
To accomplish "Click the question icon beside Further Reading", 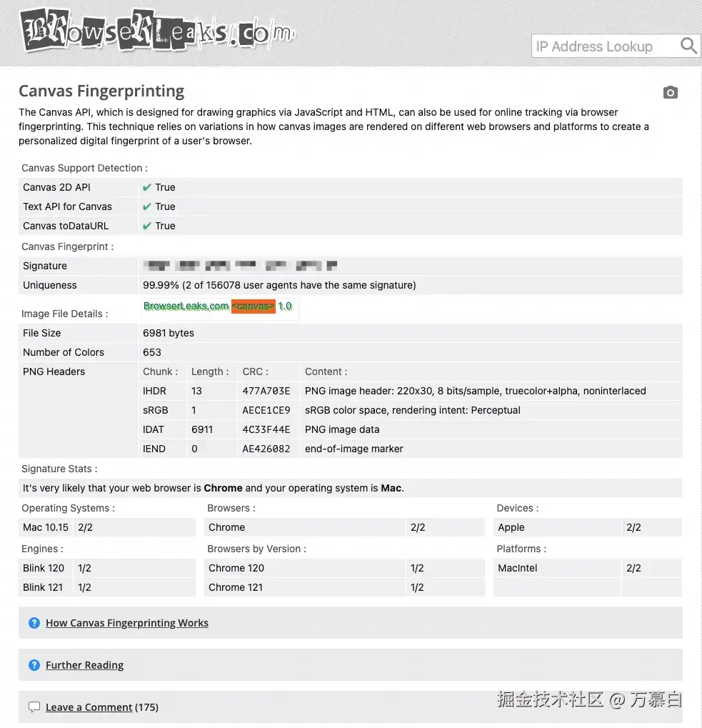I will pyautogui.click(x=34, y=665).
